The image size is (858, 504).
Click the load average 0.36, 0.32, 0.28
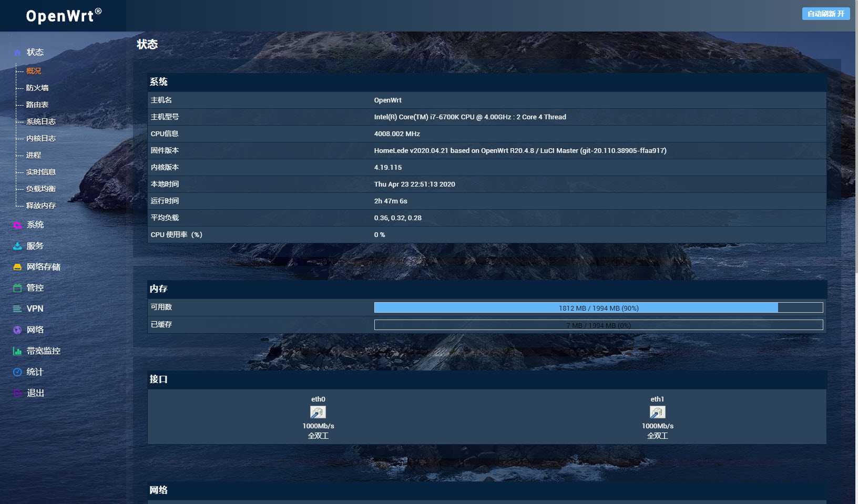[x=397, y=218]
